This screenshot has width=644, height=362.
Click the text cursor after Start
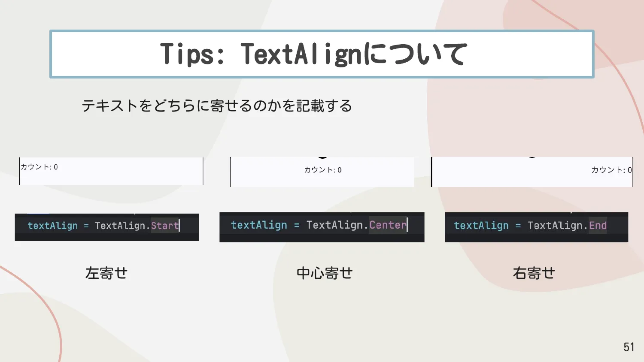click(x=179, y=226)
